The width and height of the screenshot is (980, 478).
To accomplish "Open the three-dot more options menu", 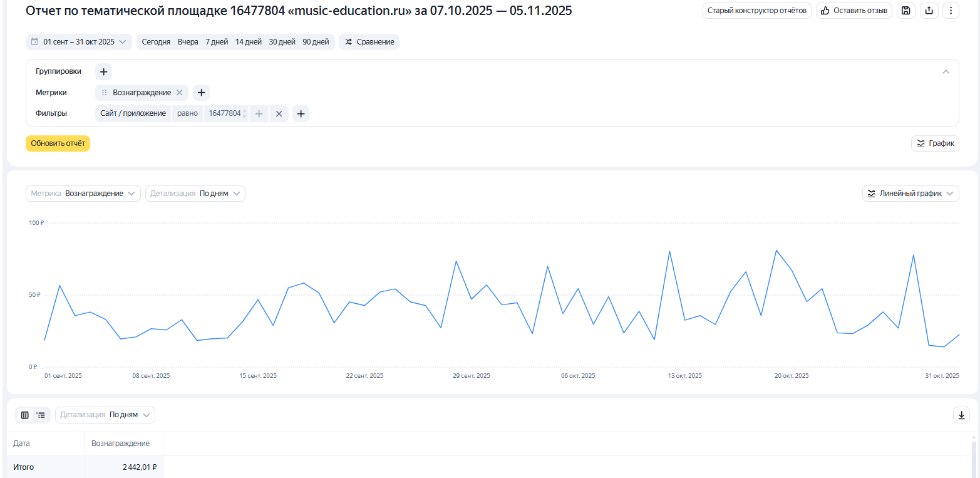I will [x=951, y=11].
